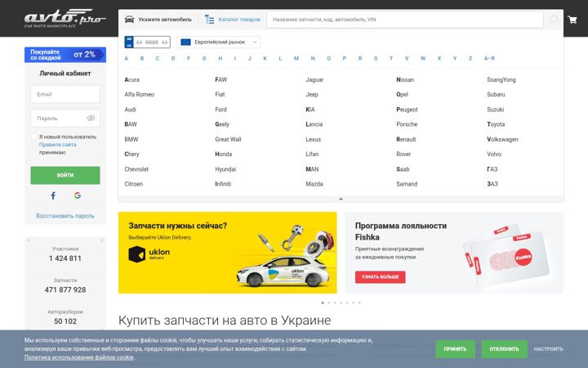
Task: Focus the Email input field
Action: (x=65, y=94)
